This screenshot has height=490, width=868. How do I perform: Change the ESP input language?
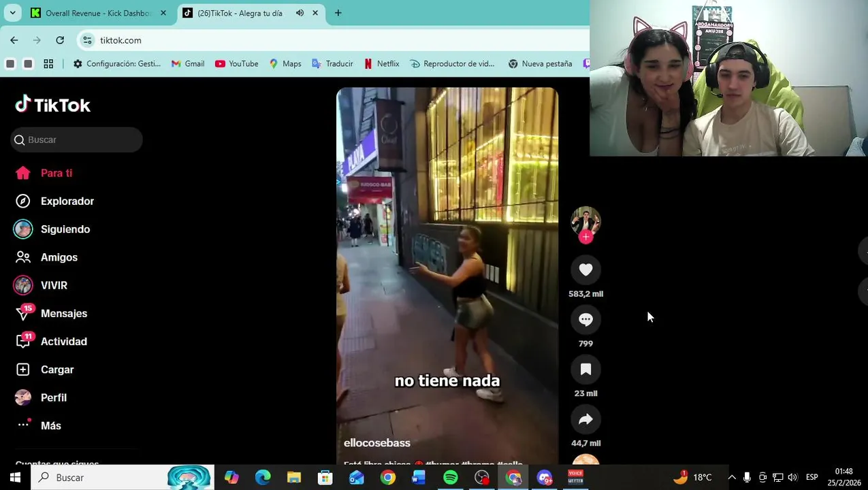tap(811, 478)
